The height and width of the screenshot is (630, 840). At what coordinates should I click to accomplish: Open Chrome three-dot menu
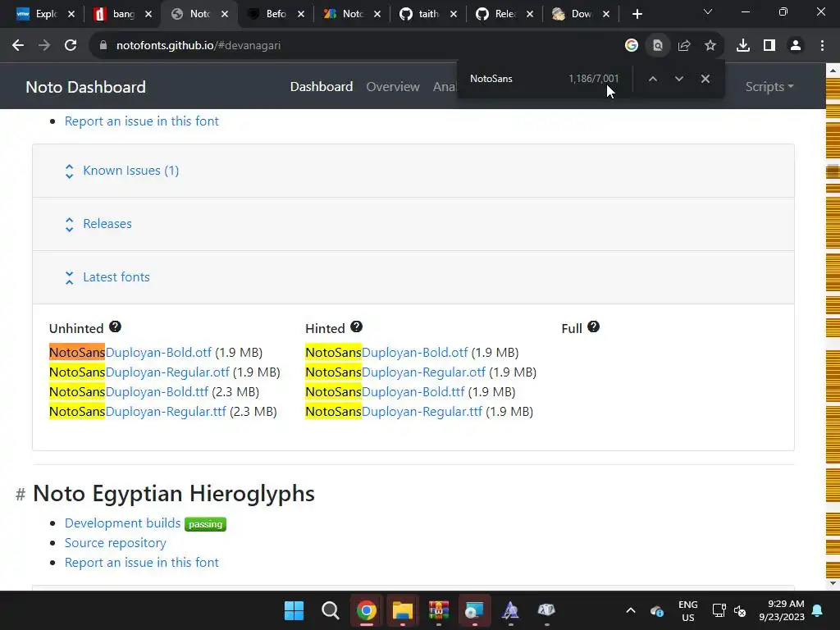pos(822,46)
